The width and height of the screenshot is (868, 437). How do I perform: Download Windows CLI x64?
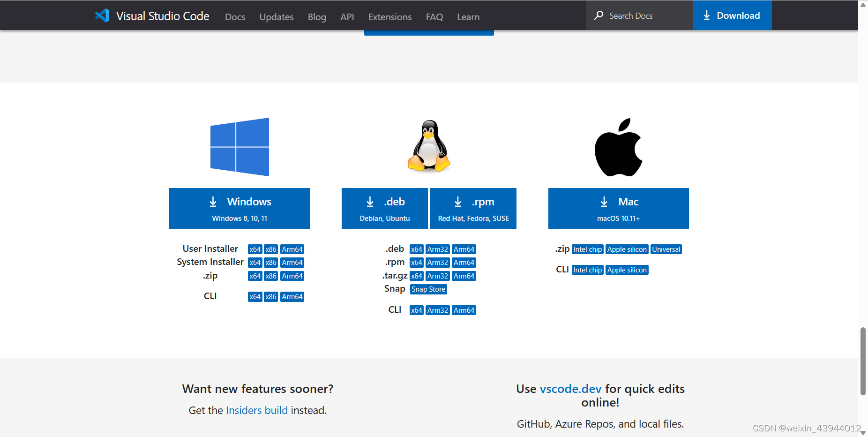(255, 297)
